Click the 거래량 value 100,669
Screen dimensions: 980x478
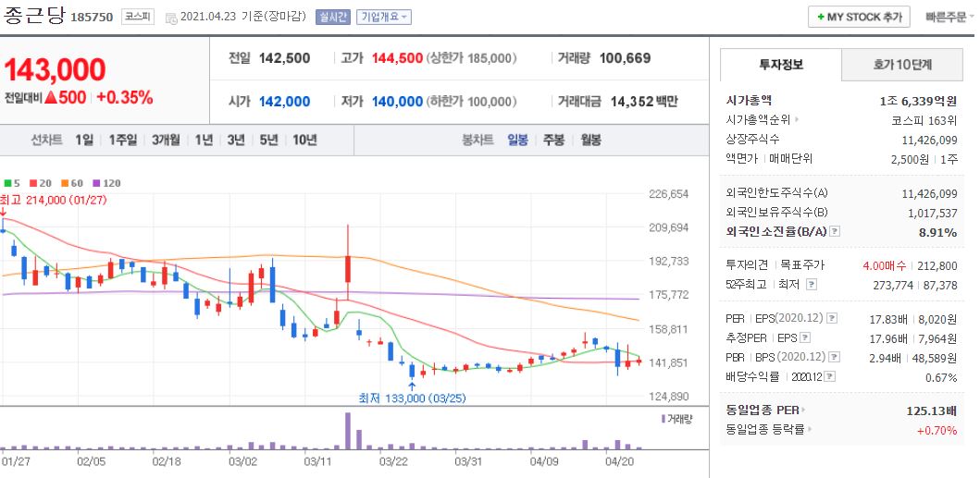click(x=625, y=59)
